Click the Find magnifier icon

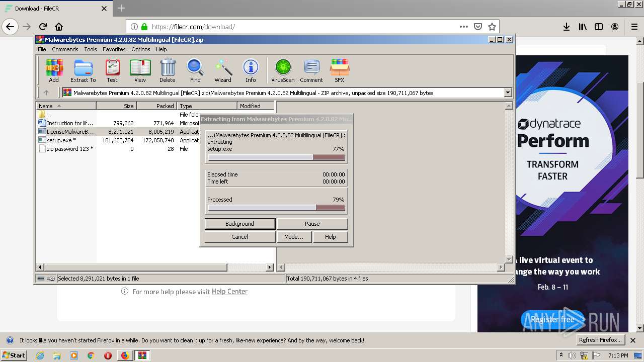(x=195, y=70)
